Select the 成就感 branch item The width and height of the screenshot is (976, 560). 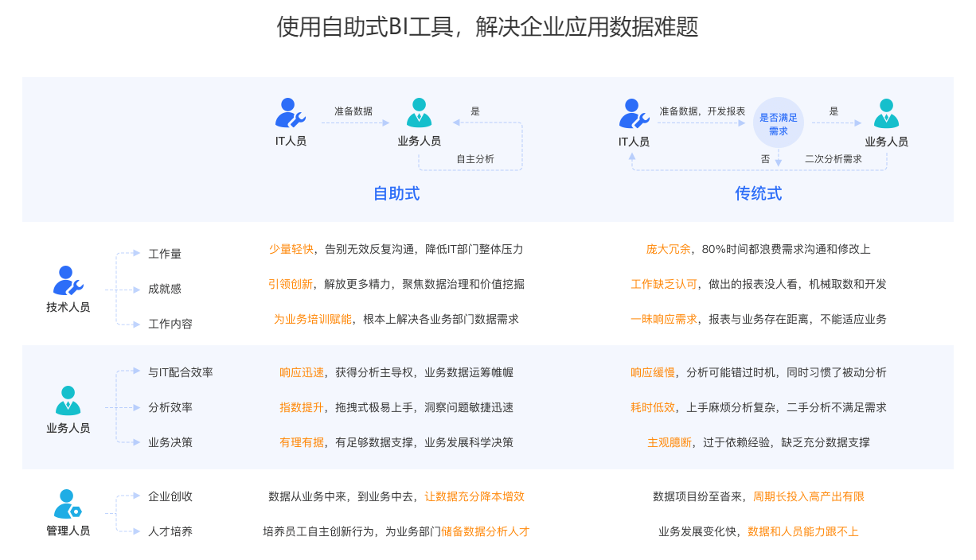pos(165,289)
